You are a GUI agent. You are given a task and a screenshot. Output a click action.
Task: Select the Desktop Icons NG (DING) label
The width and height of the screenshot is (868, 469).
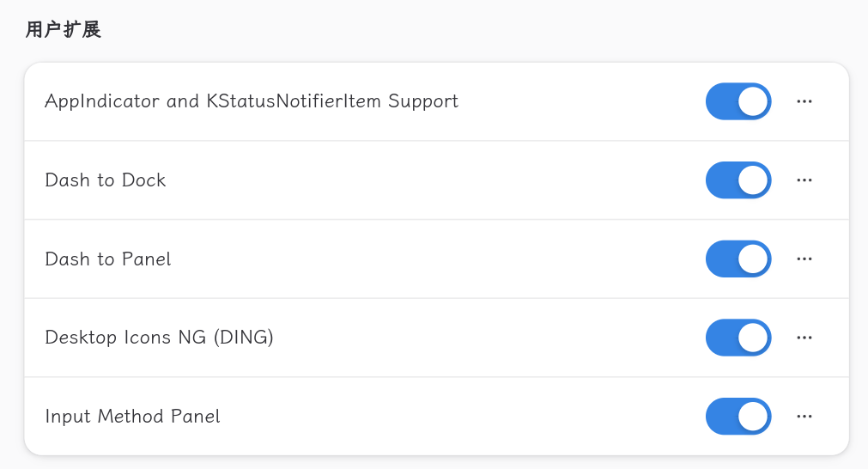[x=159, y=338]
